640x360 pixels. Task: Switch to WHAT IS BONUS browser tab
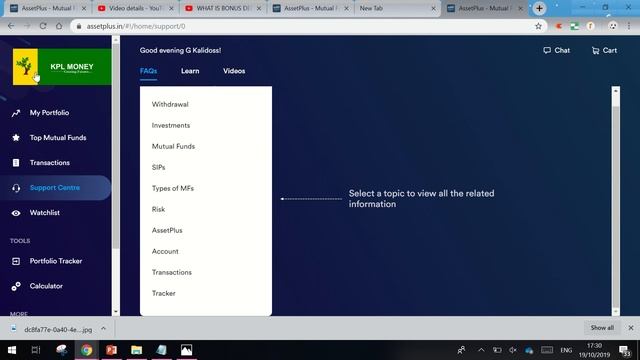[222, 8]
